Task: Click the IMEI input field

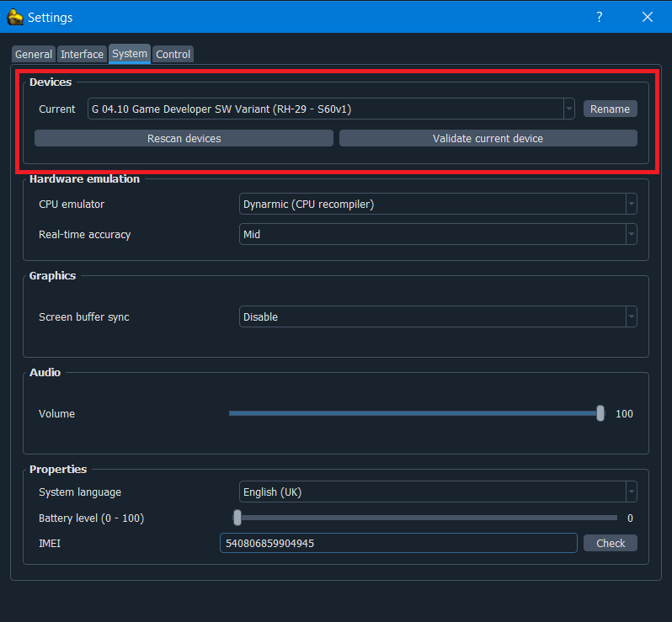Action: pos(398,543)
